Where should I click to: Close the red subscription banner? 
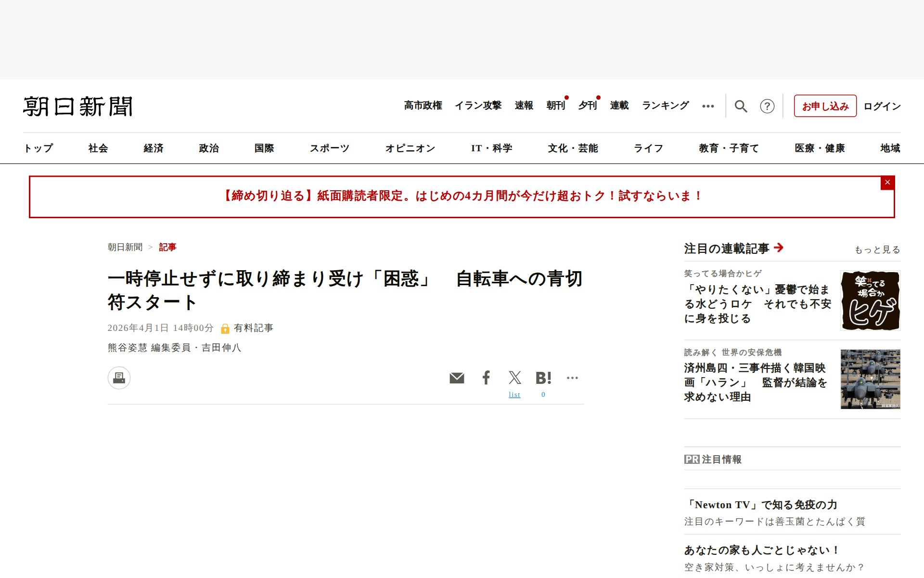(887, 183)
